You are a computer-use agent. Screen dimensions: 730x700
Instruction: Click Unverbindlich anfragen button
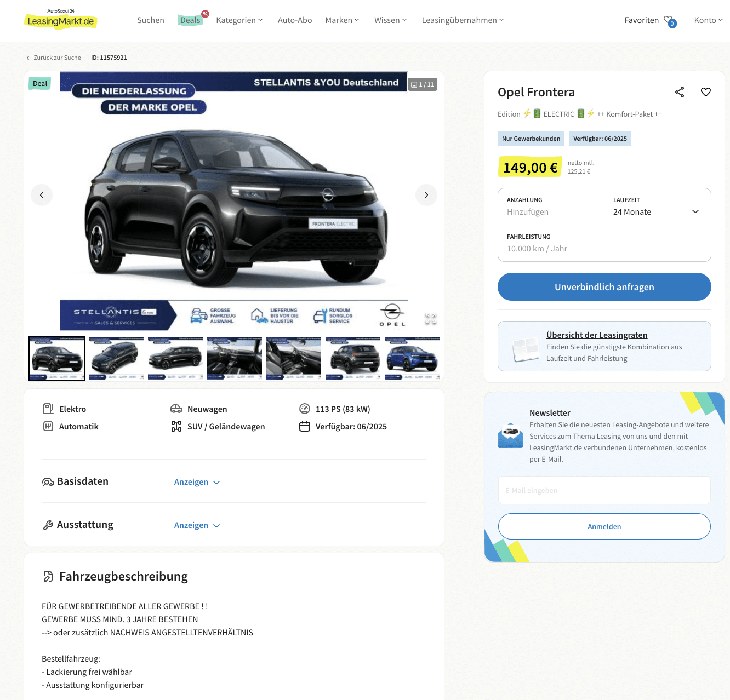click(x=604, y=287)
